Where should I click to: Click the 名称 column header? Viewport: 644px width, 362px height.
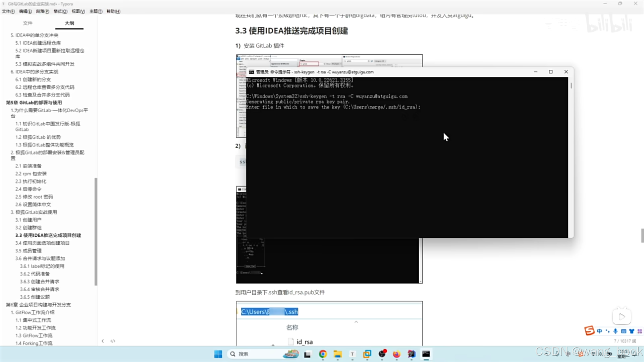click(292, 327)
